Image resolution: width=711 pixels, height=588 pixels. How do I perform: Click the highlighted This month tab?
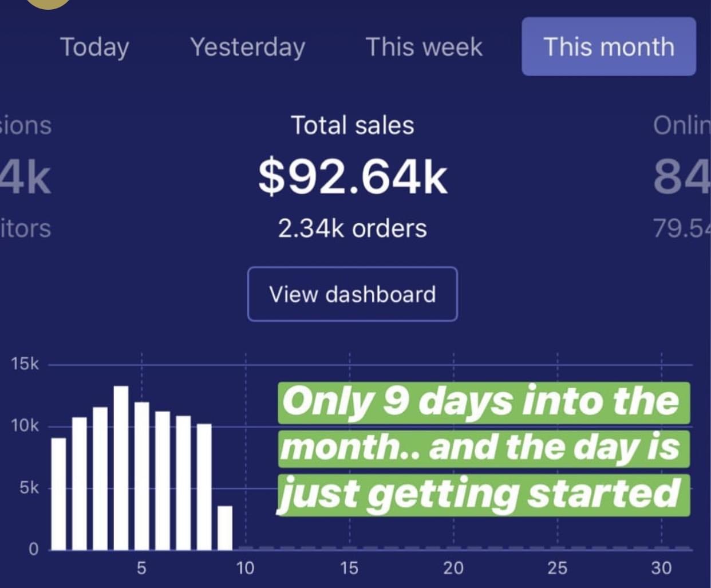click(x=609, y=47)
